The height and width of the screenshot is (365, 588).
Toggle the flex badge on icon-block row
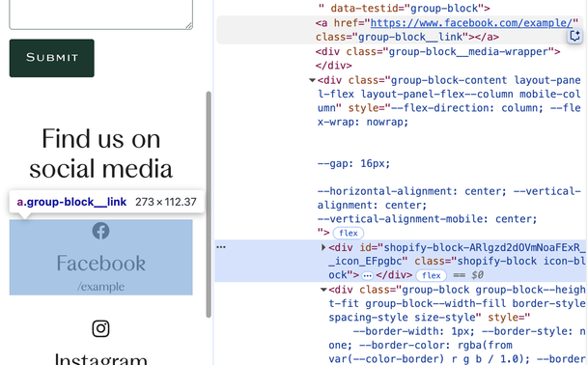point(432,275)
